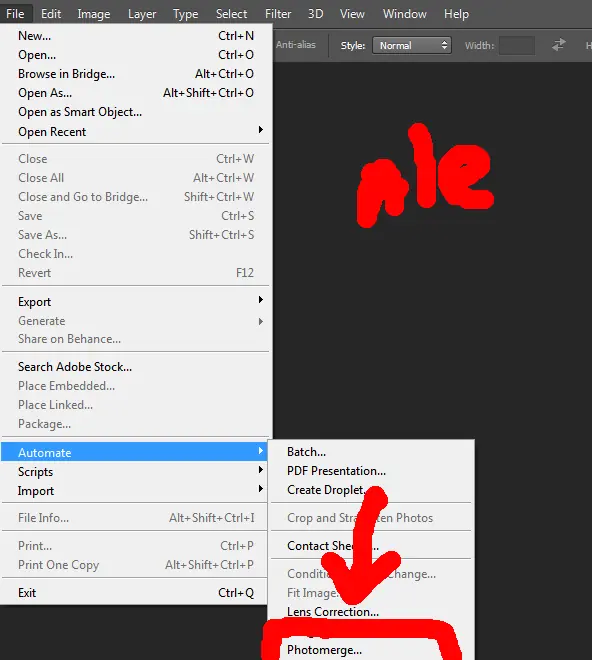This screenshot has width=592, height=660.
Task: Open the Style dropdown set to Normal
Action: pyautogui.click(x=411, y=45)
